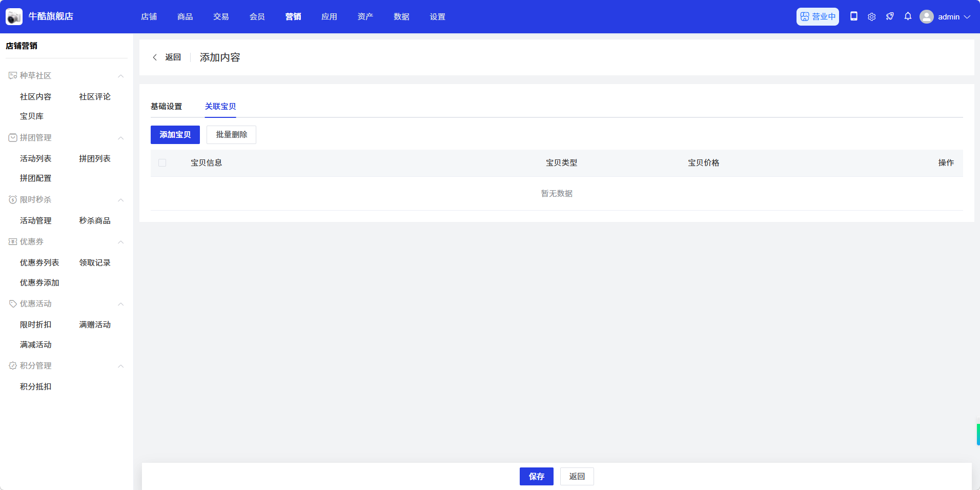Click the 添加宝贝 button
This screenshot has height=490, width=980.
(175, 135)
